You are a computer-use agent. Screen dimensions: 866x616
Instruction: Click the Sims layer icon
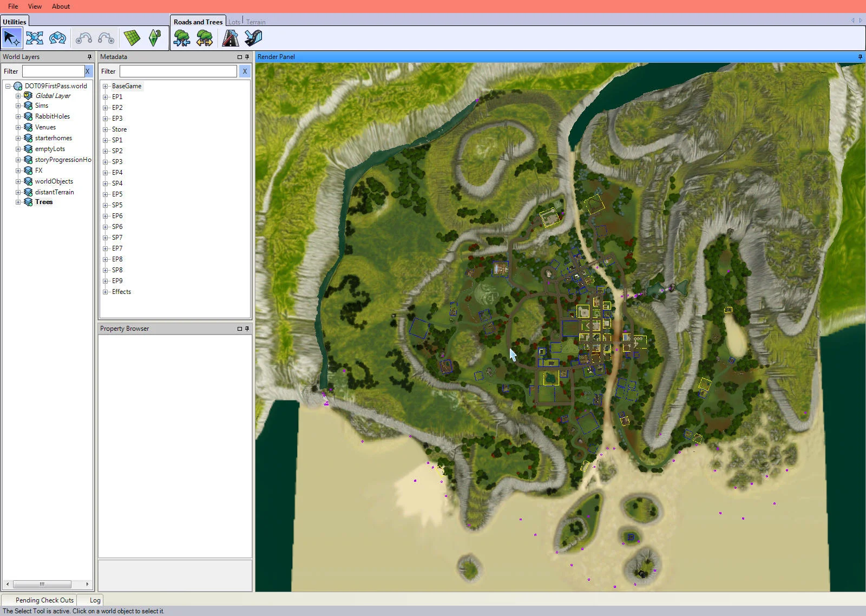coord(28,106)
